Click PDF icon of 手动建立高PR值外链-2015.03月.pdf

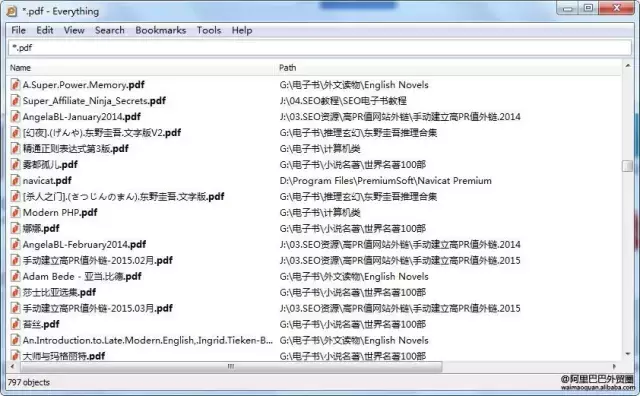15,308
